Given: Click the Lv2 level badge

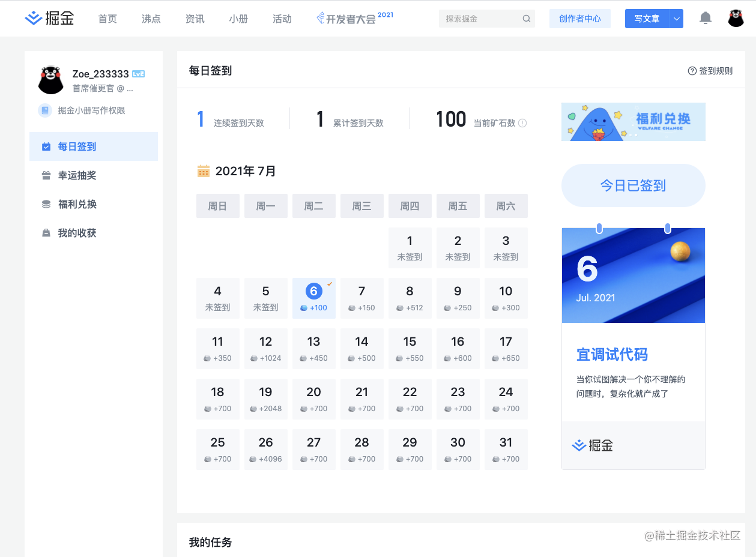Looking at the screenshot, I should [139, 74].
